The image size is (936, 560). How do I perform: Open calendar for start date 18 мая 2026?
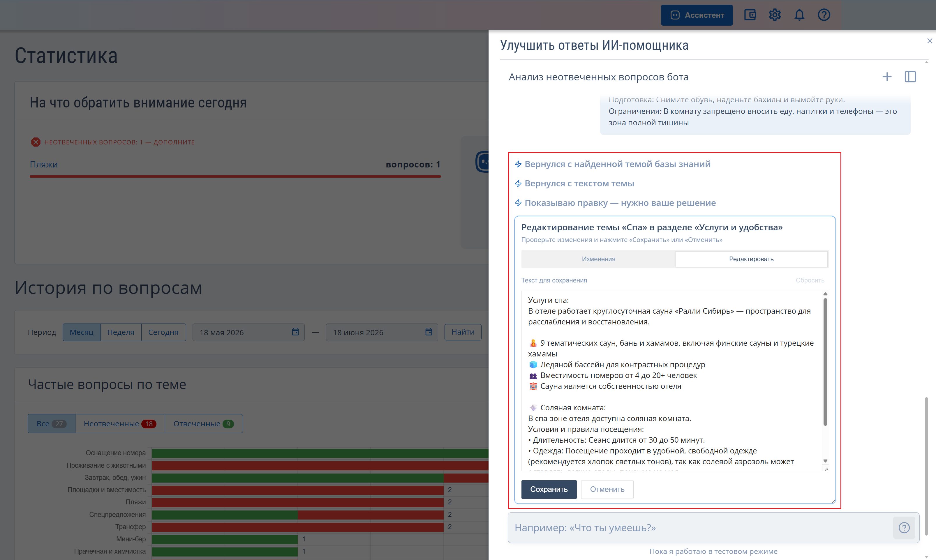coord(295,332)
